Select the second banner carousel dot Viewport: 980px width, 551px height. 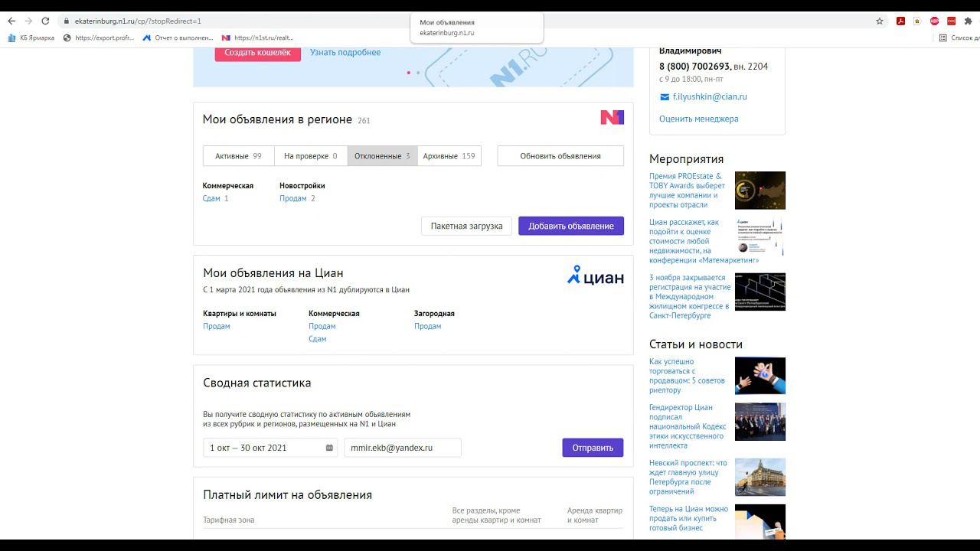point(418,73)
